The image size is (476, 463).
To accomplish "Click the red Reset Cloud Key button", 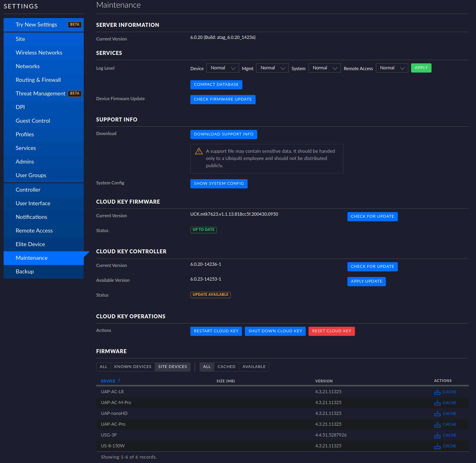I will pyautogui.click(x=331, y=331).
